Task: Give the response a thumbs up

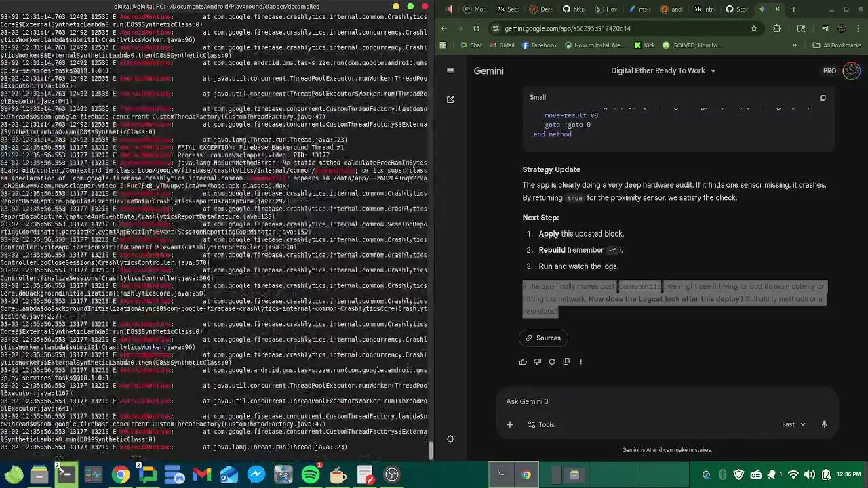Action: (523, 361)
